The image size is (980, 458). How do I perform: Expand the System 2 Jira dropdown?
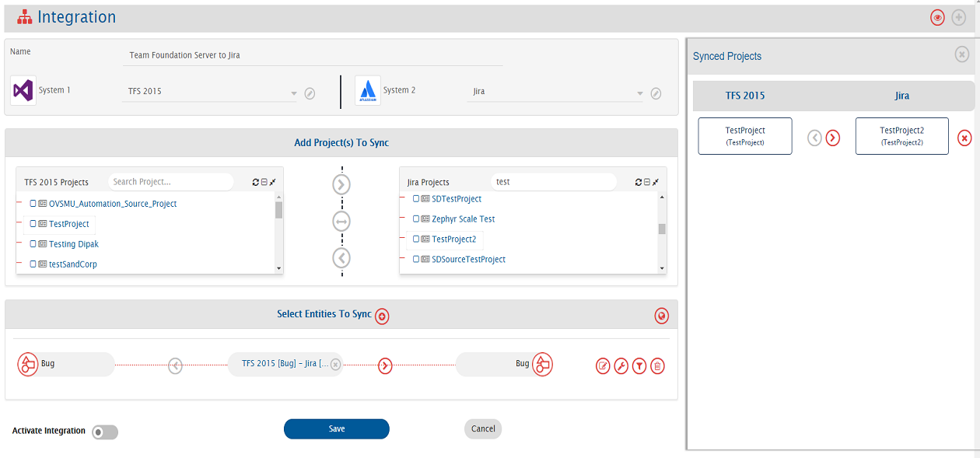pyautogui.click(x=555, y=92)
